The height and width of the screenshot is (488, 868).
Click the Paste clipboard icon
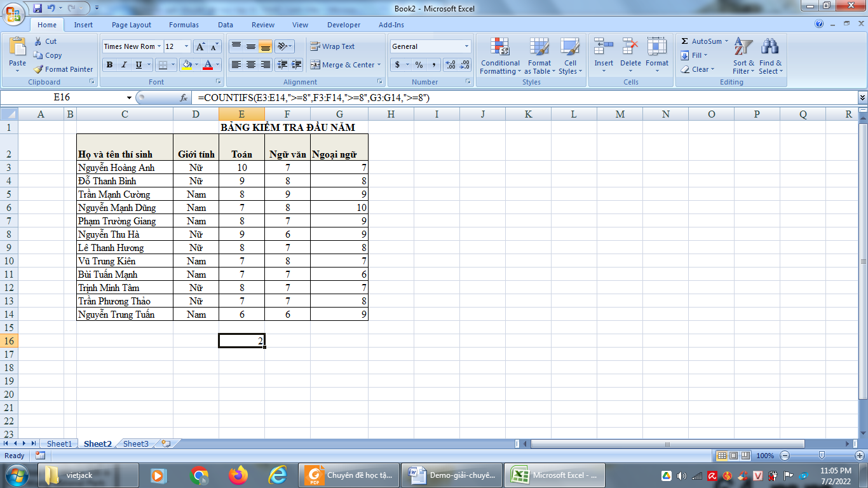[18, 48]
